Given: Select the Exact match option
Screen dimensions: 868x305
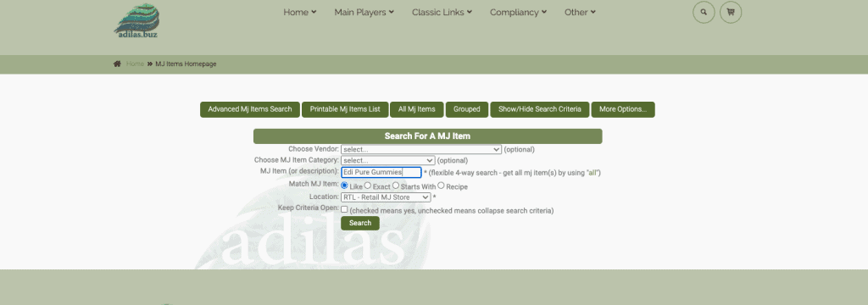Looking at the screenshot, I should point(368,186).
